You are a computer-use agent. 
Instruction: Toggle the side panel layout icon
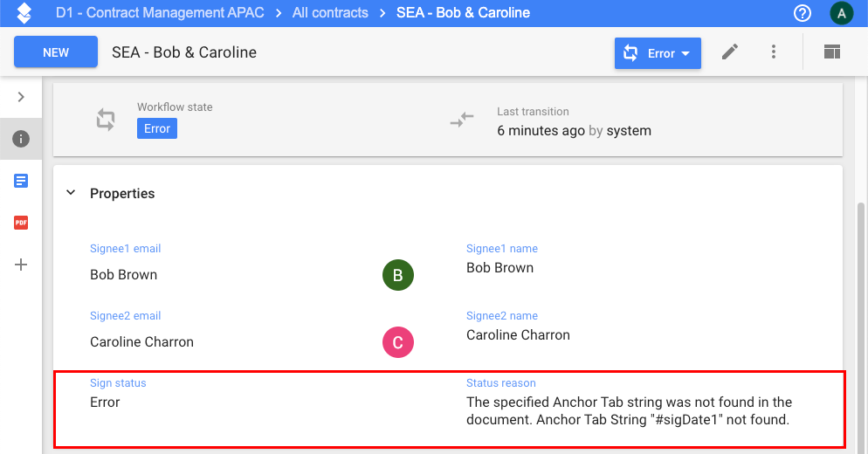832,52
